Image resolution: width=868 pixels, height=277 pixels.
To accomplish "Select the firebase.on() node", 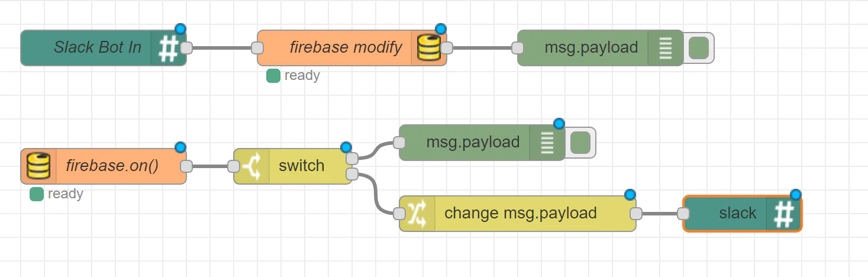I will (104, 166).
